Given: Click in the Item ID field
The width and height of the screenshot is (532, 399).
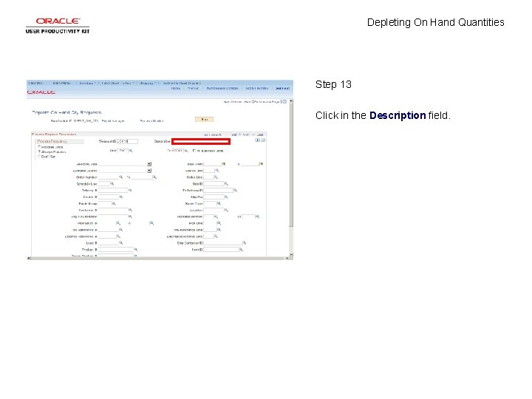Looking at the screenshot, I should (221, 250).
